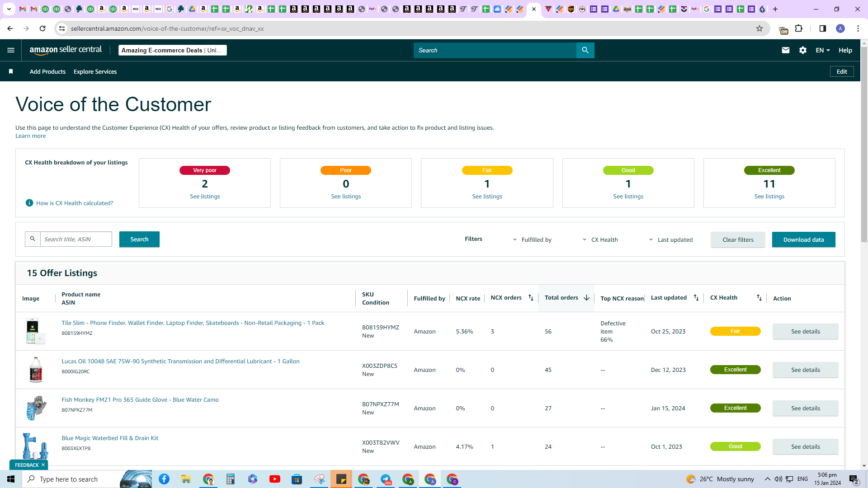Click Download data
Screen dimensions: 868x488
803,239
